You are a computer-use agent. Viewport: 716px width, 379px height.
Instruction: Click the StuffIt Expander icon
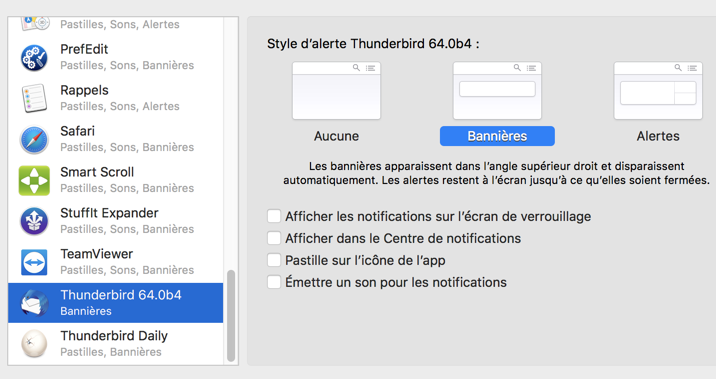[34, 221]
